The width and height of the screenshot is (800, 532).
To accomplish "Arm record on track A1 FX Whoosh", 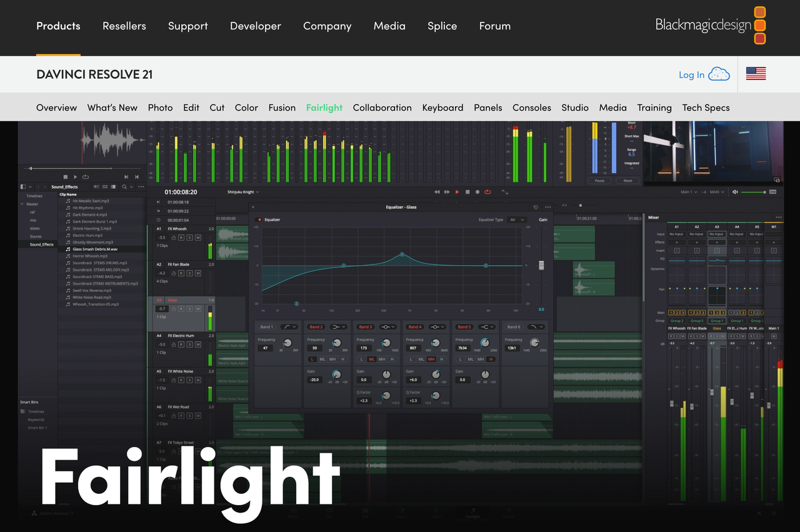I will coord(181,238).
